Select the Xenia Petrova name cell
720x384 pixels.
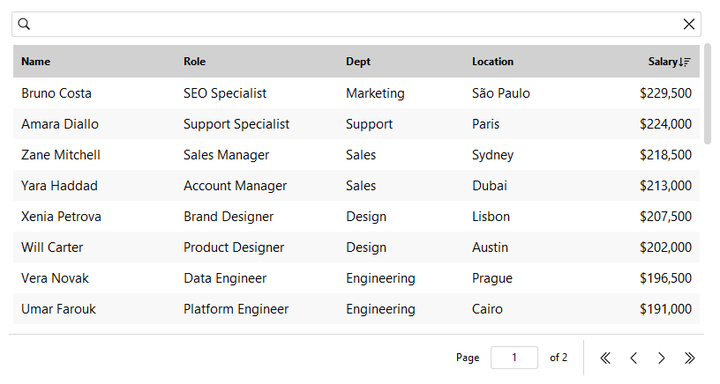(x=61, y=216)
